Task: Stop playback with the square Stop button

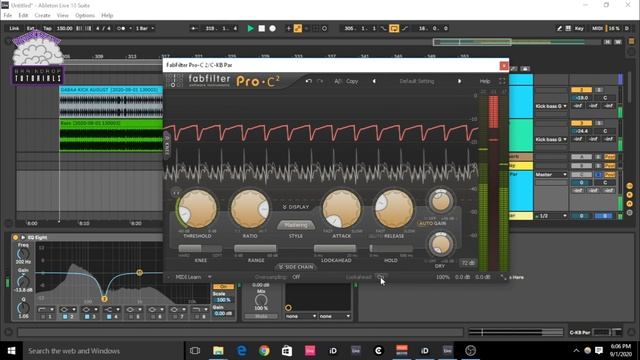Action: [x=262, y=28]
